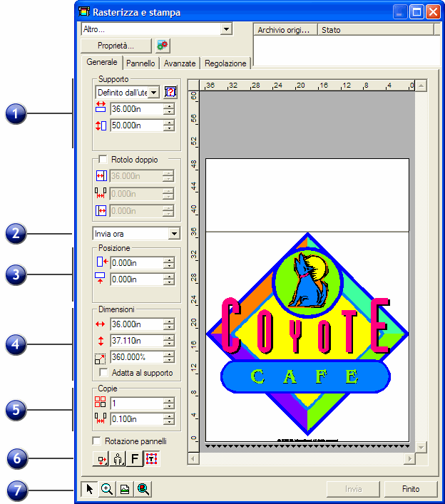Go to the Avanzate tab
This screenshot has height=504, width=445.
(180, 63)
